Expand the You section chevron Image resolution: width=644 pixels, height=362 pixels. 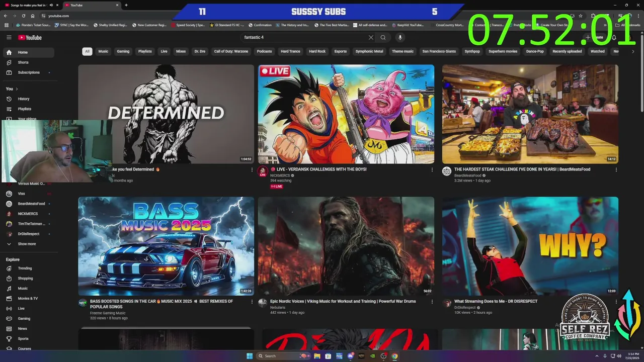tap(16, 89)
